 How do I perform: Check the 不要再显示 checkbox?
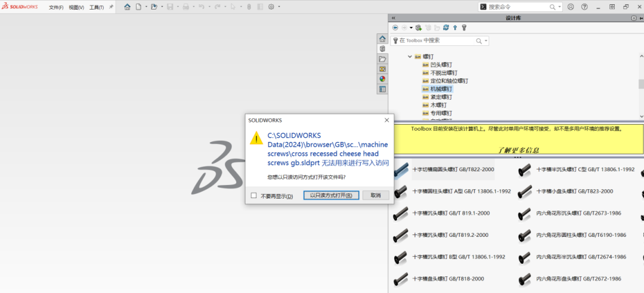coord(254,196)
